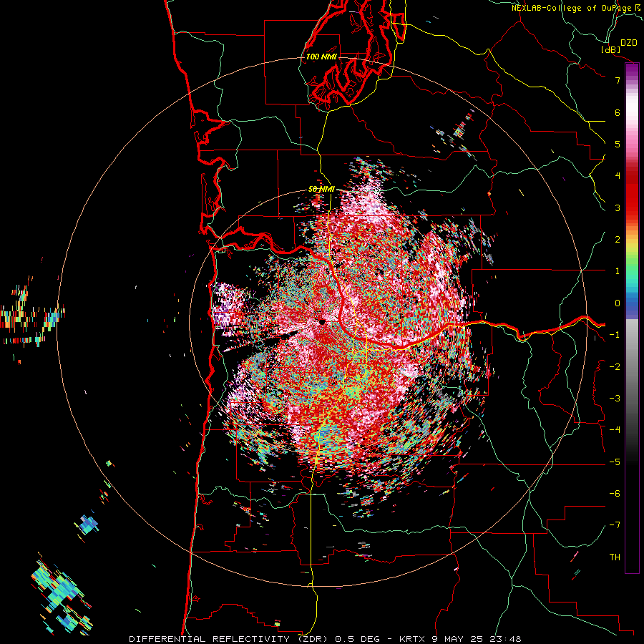Click the scale value 4

click(618, 175)
